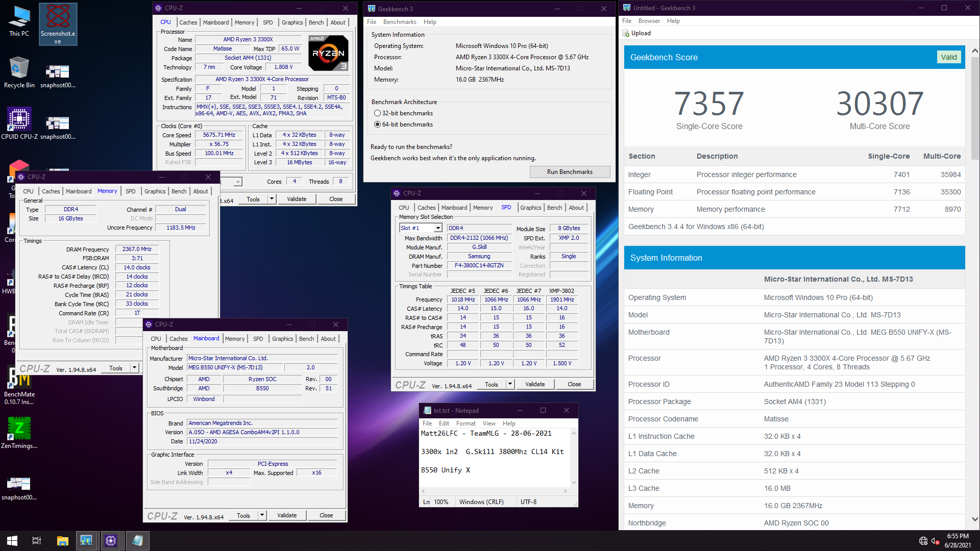This screenshot has width=980, height=551.
Task: Open Format menu in Notepad
Action: pos(465,423)
